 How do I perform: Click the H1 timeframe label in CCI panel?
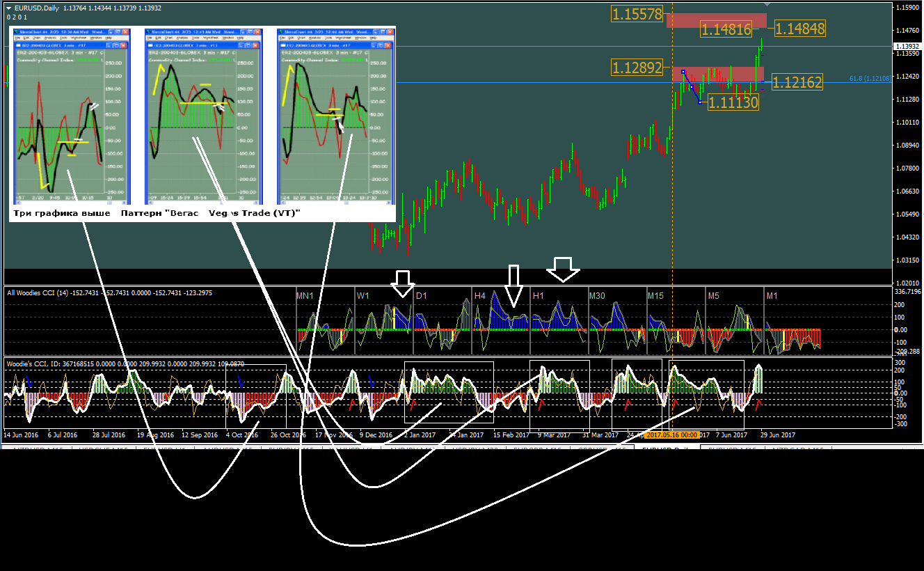tap(538, 296)
